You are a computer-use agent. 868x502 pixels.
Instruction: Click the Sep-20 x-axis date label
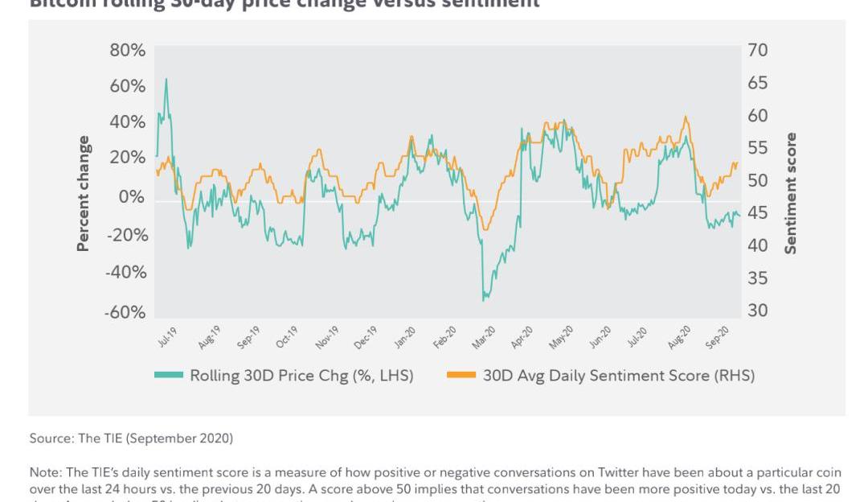click(717, 338)
